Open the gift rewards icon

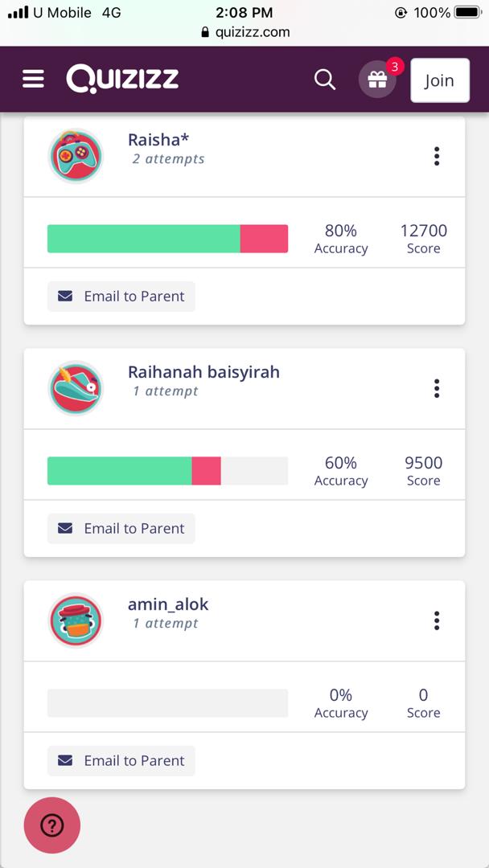click(377, 80)
